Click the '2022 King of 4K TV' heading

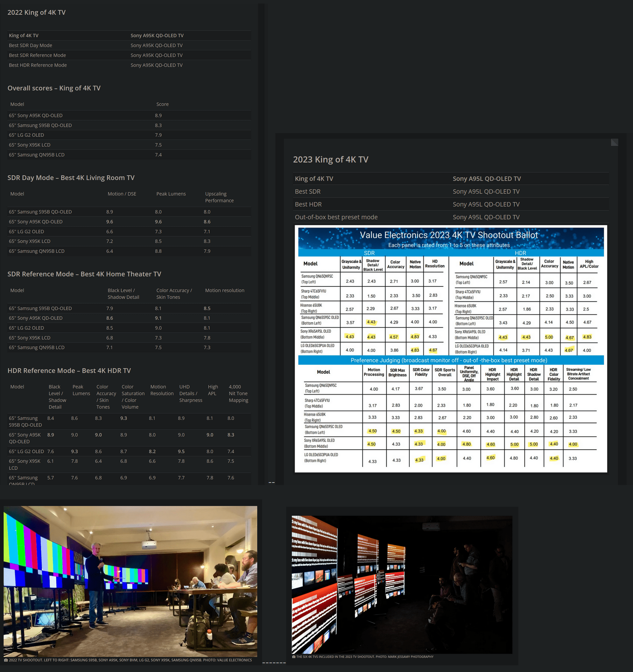[x=36, y=13]
